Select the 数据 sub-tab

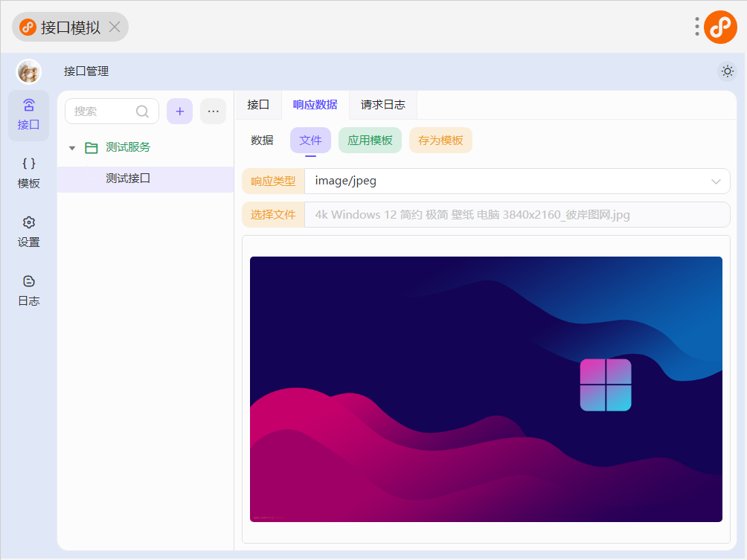262,141
